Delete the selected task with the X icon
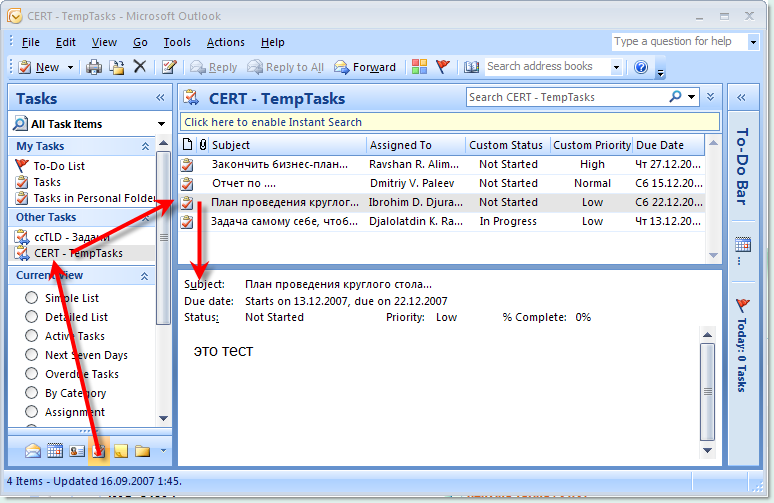 pyautogui.click(x=140, y=66)
